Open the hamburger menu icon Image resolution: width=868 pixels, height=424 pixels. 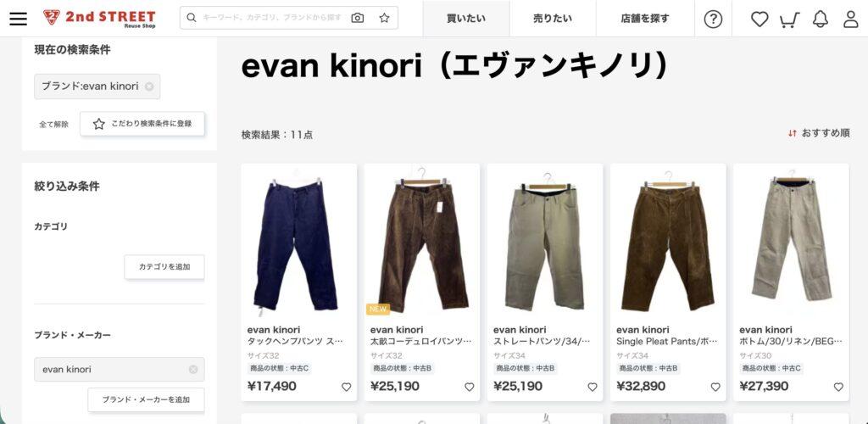pyautogui.click(x=18, y=19)
